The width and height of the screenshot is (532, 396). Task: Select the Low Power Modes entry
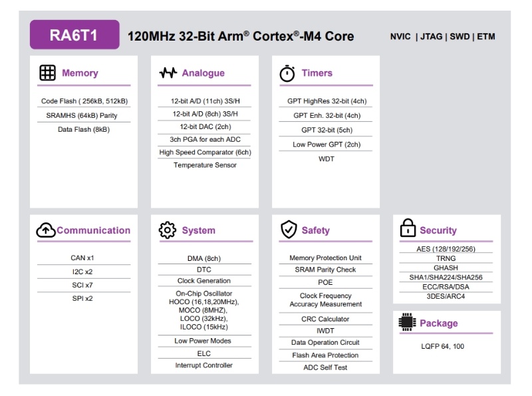click(203, 341)
